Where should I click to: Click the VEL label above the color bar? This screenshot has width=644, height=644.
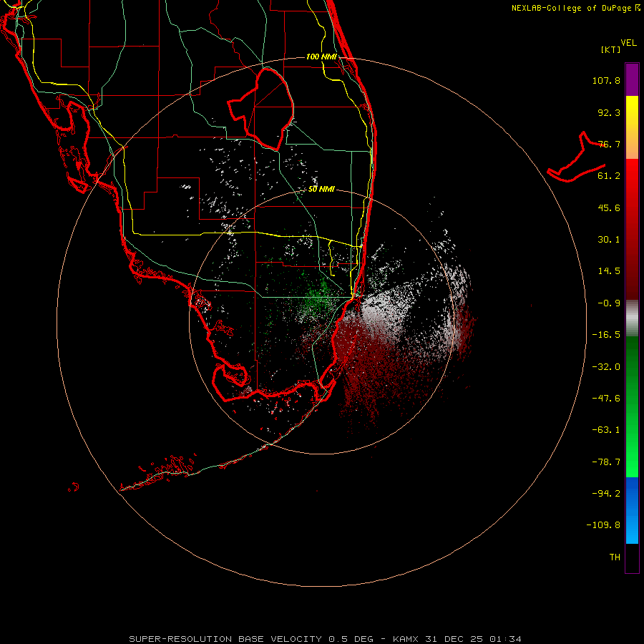pos(628,43)
